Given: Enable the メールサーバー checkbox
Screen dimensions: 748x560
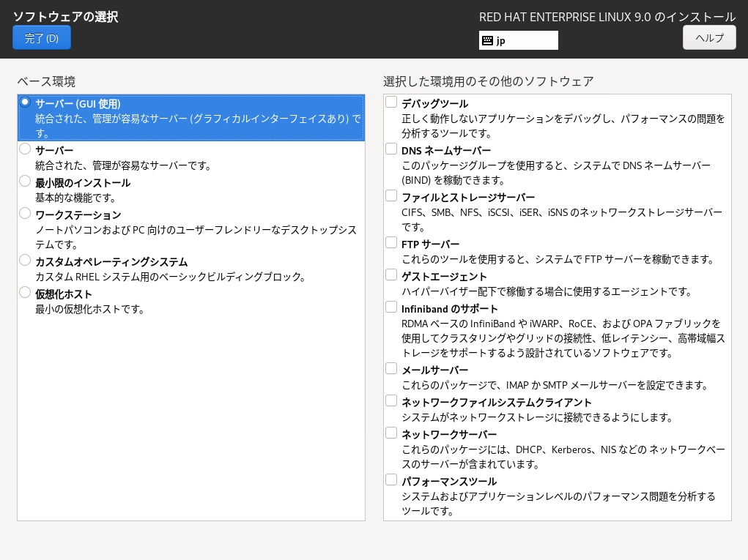Looking at the screenshot, I should point(391,369).
